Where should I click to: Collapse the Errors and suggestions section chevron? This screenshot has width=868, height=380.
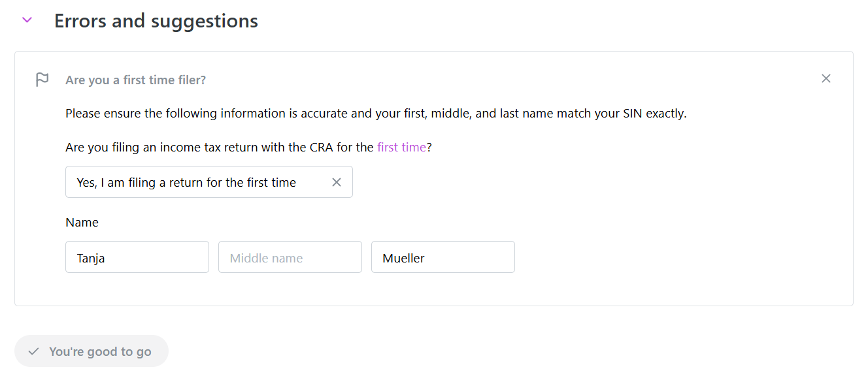pos(27,20)
